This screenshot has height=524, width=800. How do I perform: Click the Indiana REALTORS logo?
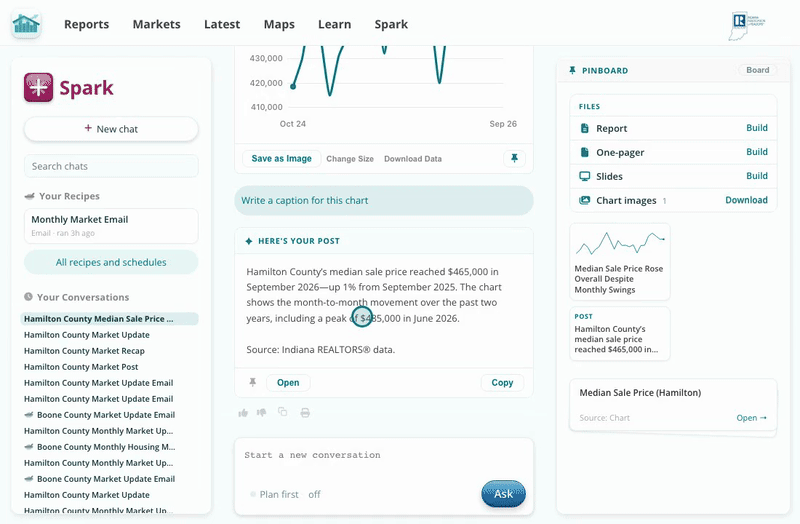[x=747, y=27]
